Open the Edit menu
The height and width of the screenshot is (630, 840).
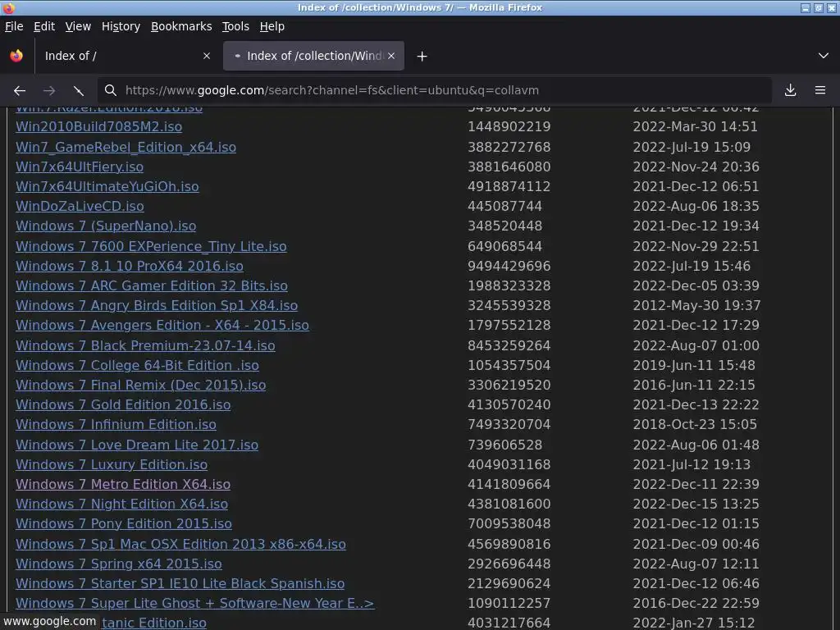[44, 26]
